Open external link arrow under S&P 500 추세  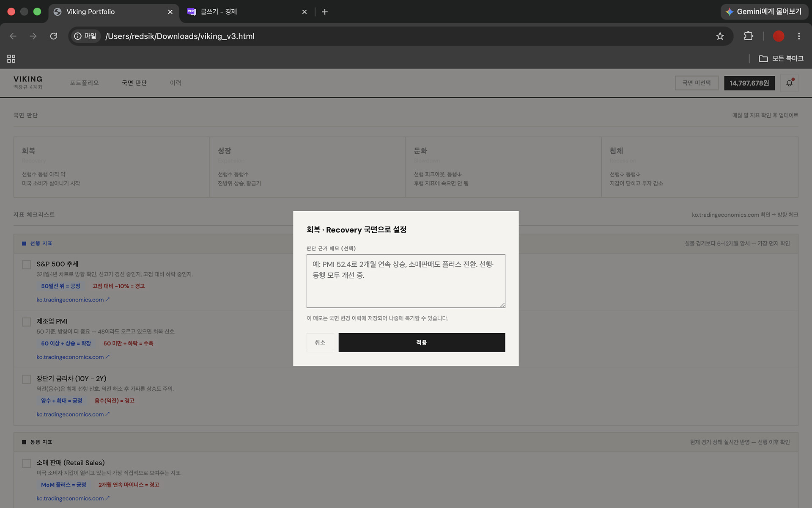(x=107, y=299)
